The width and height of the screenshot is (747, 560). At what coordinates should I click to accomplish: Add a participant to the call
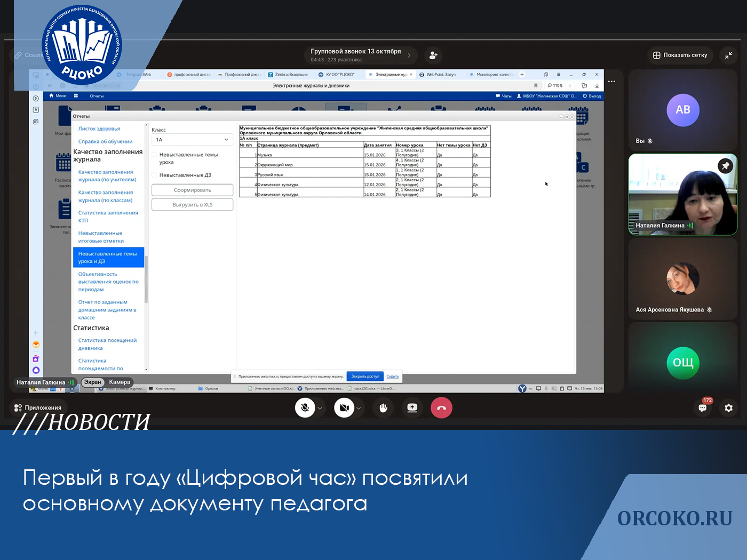[x=433, y=55]
